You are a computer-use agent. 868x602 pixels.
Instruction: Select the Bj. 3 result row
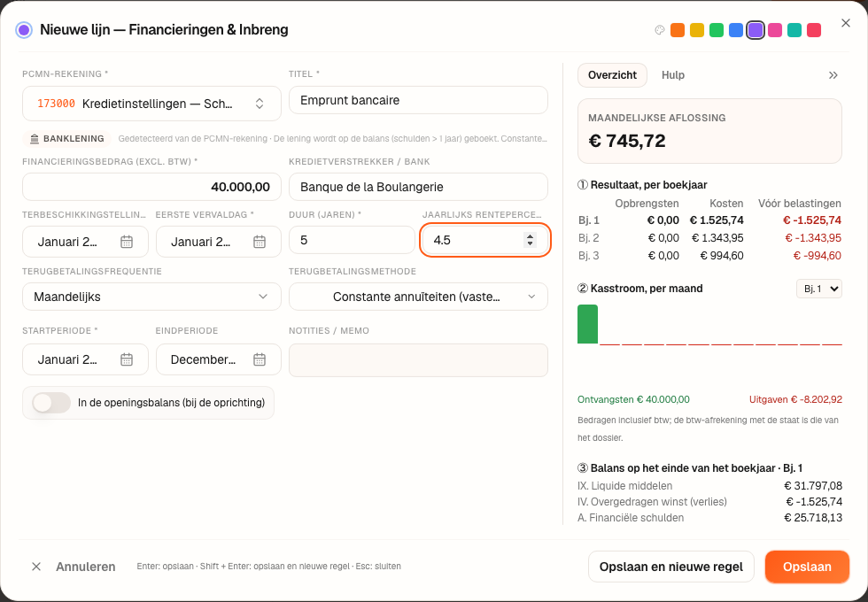(709, 256)
